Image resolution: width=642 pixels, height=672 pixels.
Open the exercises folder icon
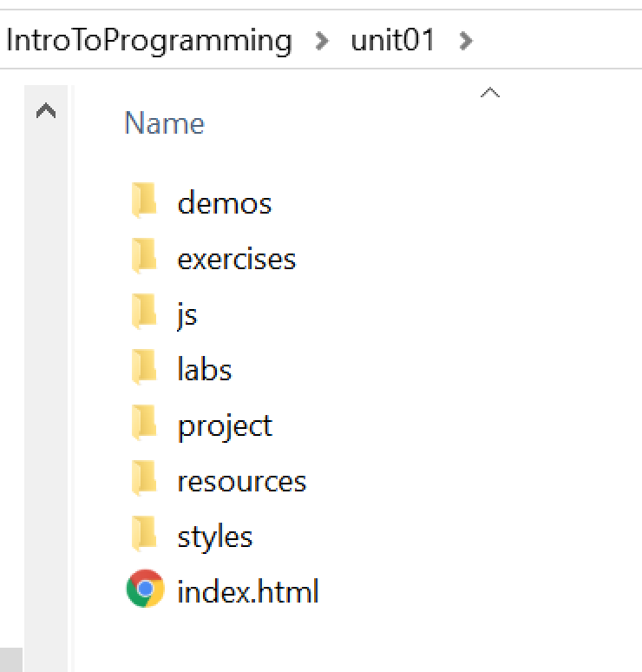(x=144, y=255)
